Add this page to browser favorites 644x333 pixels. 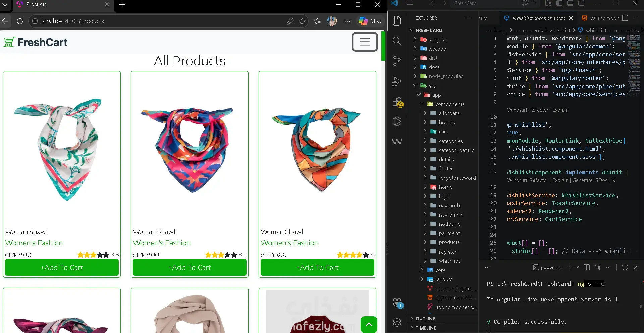[302, 21]
